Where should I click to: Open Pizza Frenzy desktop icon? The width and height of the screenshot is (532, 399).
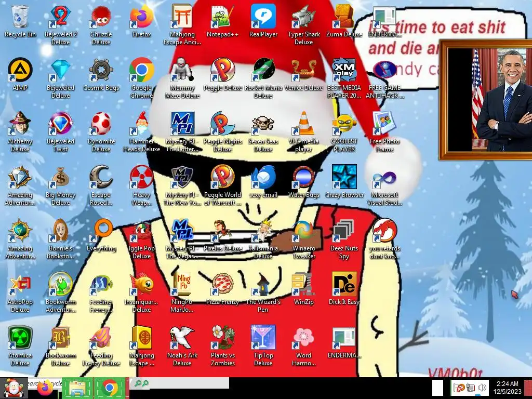point(222,289)
